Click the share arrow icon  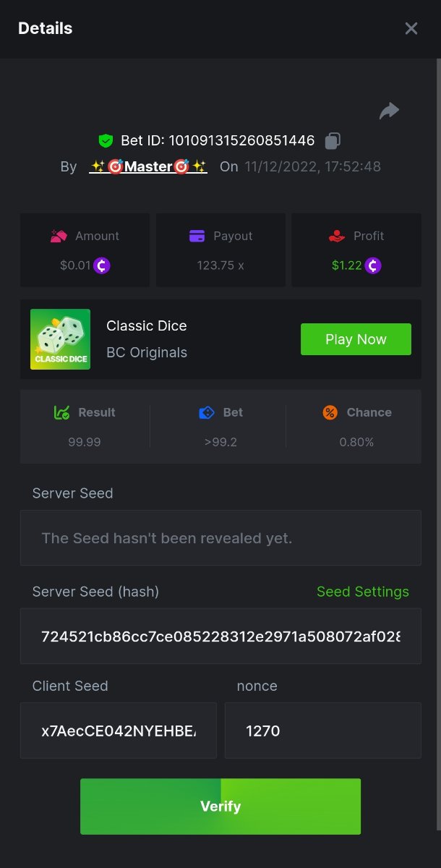tap(389, 111)
